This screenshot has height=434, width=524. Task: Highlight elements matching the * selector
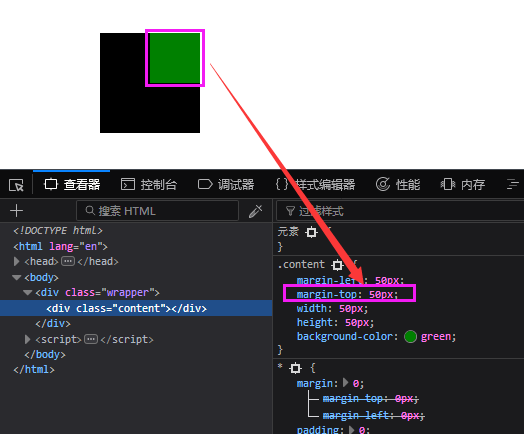(295, 368)
